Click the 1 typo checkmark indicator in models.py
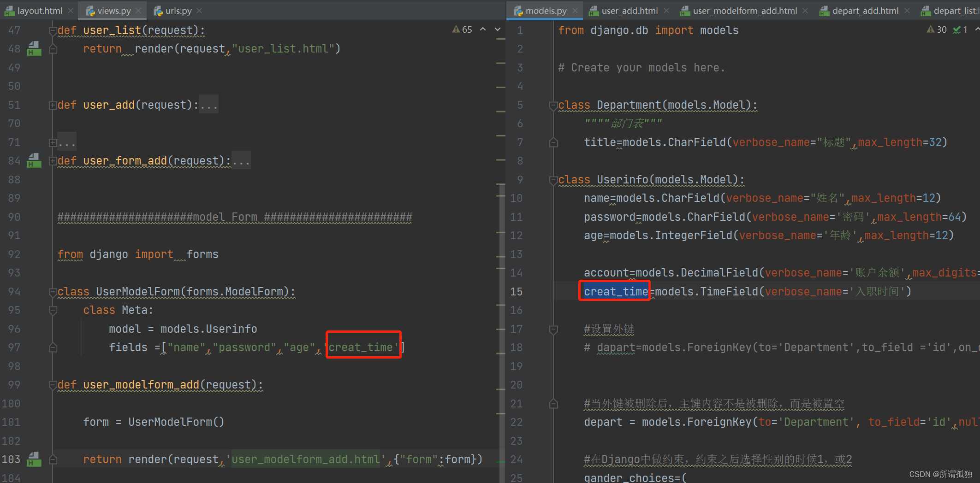The height and width of the screenshot is (483, 980). coord(960,29)
